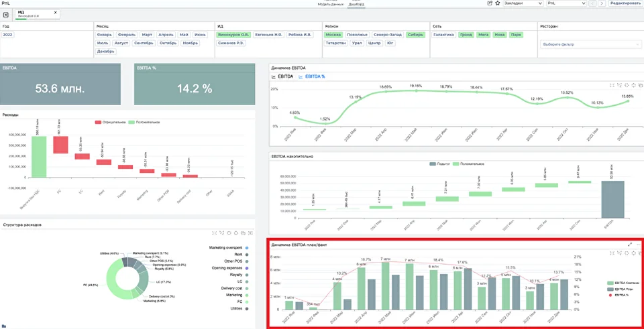Toggle the Август month filter
Viewport: 644px width, 329px height.
click(x=121, y=43)
